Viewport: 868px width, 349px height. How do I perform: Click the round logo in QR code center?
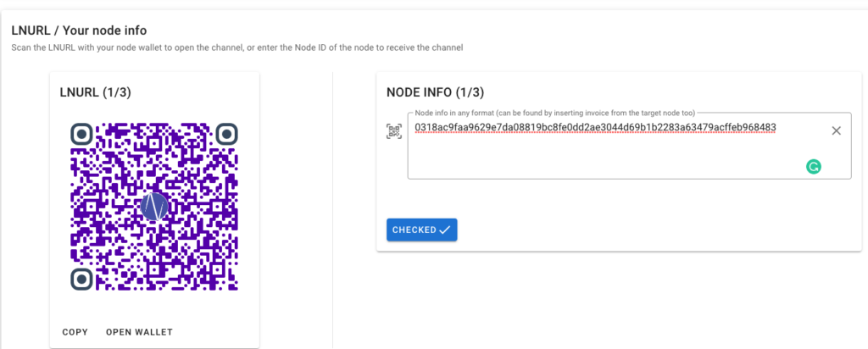coord(154,207)
